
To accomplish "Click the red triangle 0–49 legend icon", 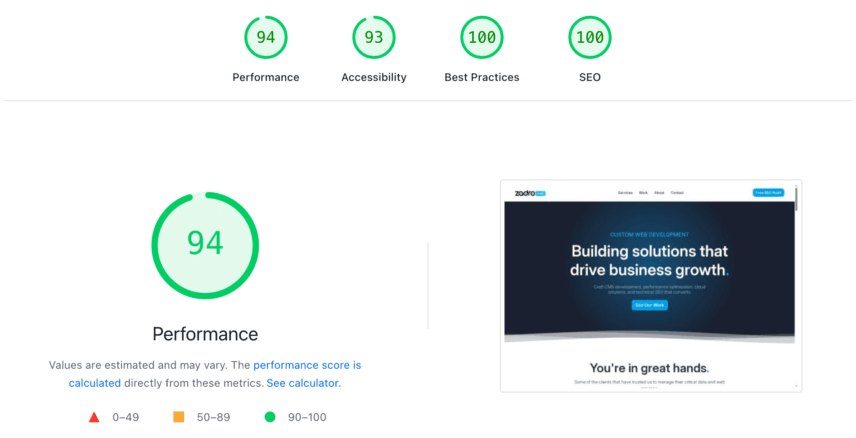I will 94,417.
